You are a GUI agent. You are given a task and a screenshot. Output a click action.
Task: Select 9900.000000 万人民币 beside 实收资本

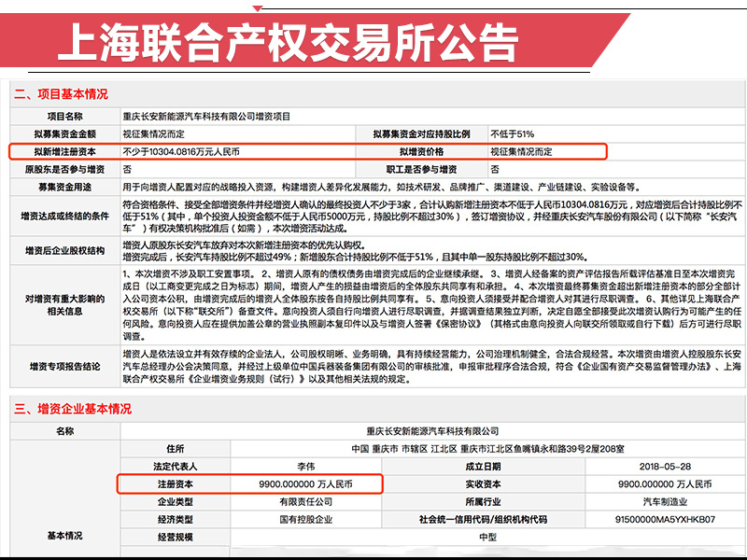pos(665,483)
